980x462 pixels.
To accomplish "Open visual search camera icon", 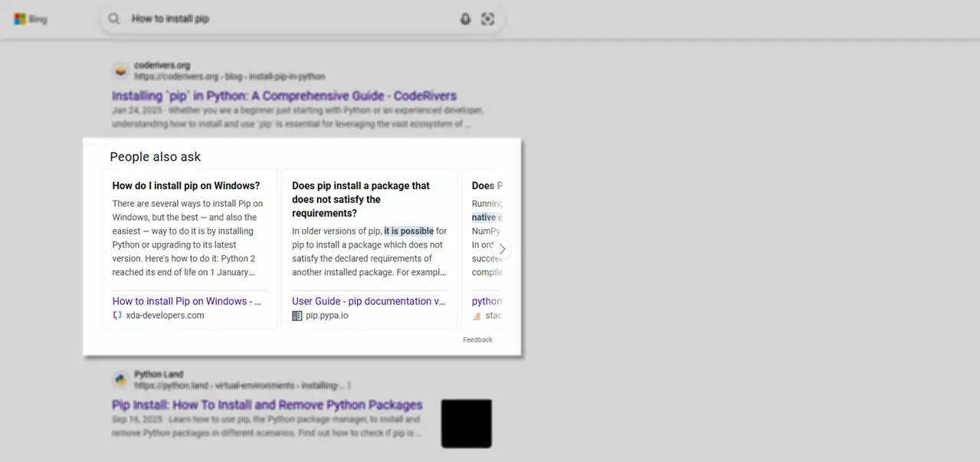I will [x=488, y=19].
